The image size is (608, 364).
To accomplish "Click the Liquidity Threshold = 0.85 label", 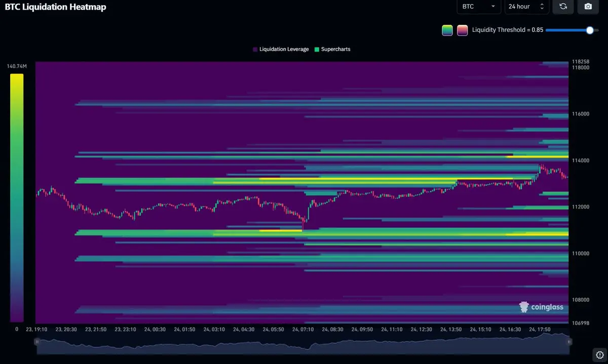I will click(507, 30).
